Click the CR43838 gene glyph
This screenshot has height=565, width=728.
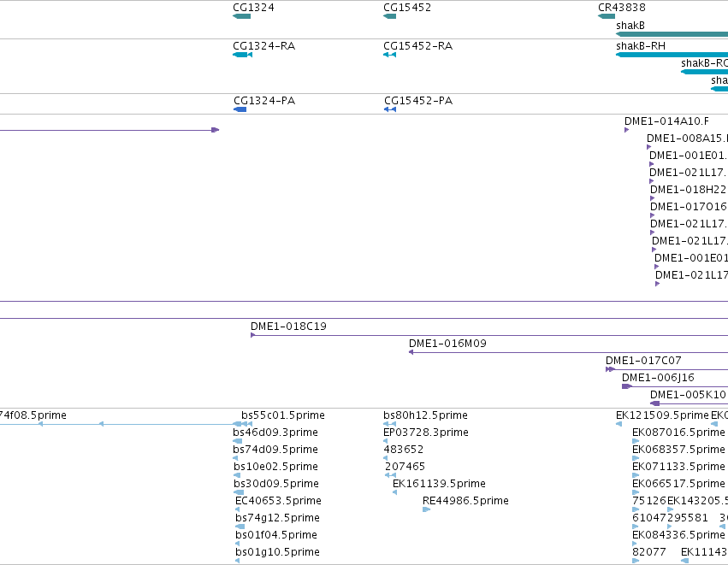pyautogui.click(x=607, y=16)
